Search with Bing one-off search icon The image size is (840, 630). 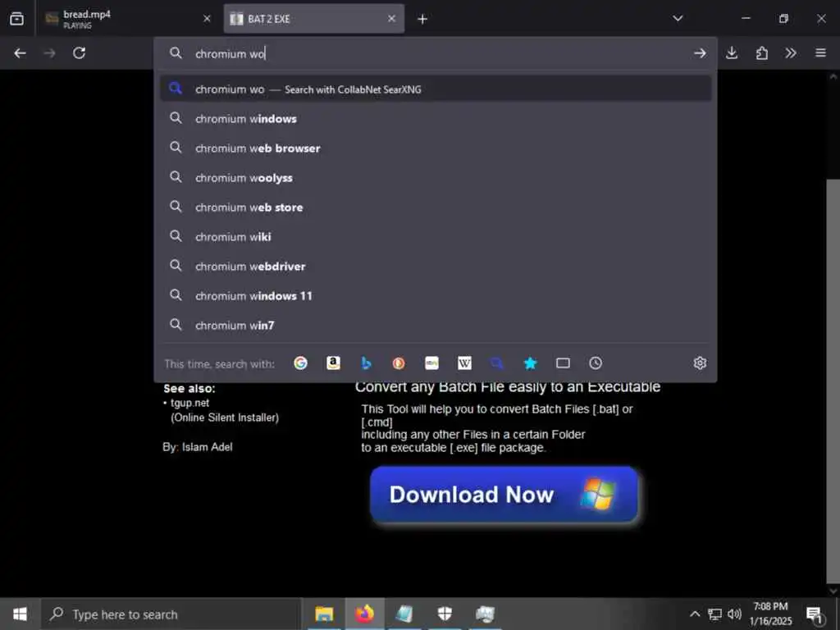366,363
